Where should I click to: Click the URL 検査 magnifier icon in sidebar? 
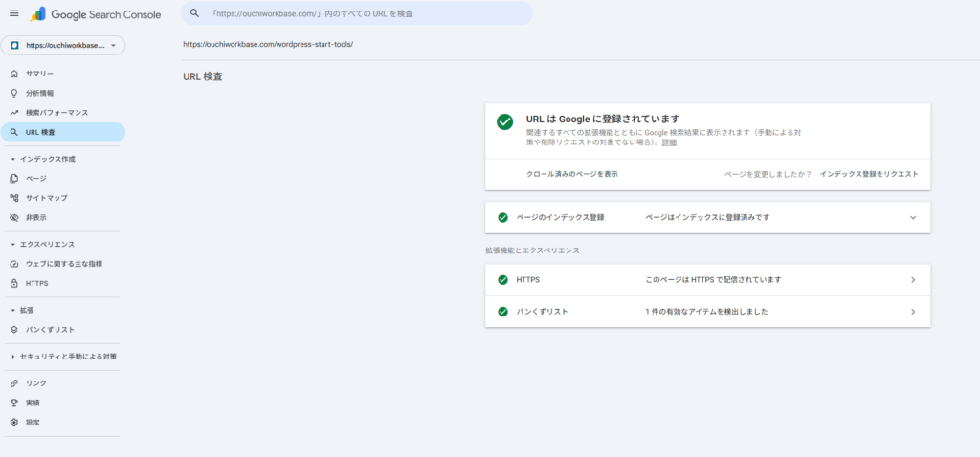(x=14, y=132)
